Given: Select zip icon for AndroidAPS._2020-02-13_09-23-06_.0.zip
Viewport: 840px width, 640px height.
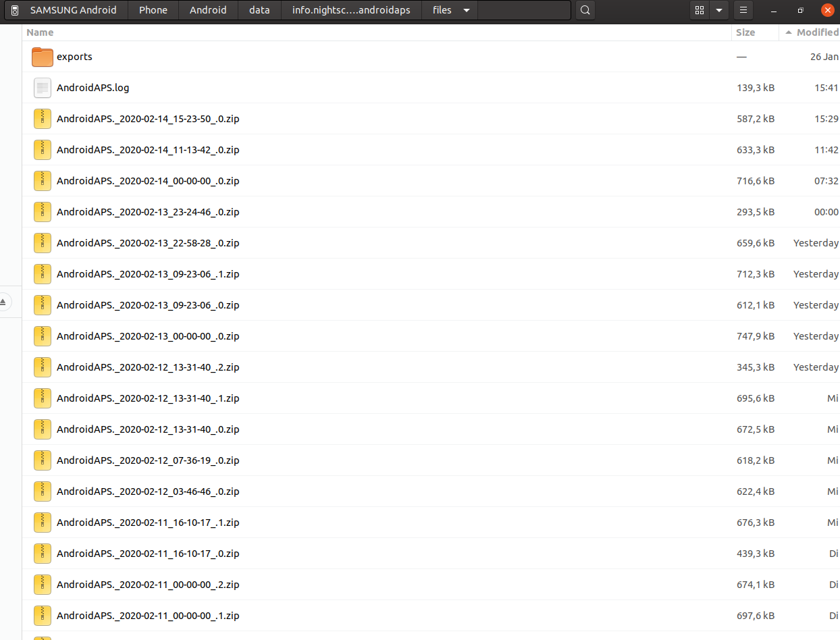Looking at the screenshot, I should pos(43,305).
